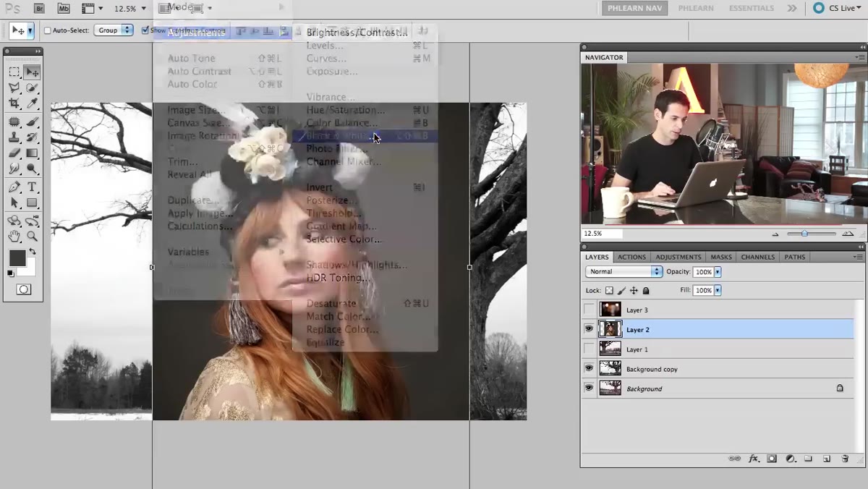868x489 pixels.
Task: Switch to the Actions tab
Action: 631,257
